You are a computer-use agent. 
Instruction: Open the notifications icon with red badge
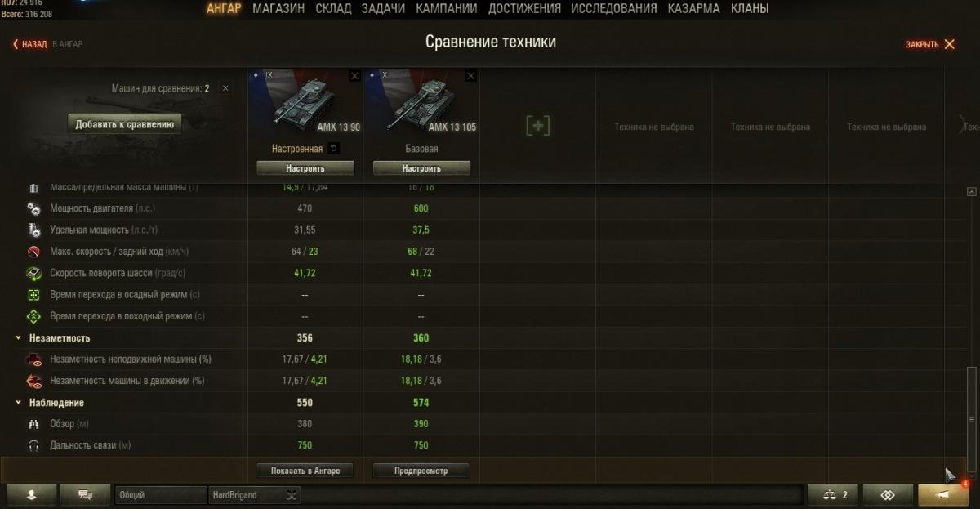click(x=943, y=495)
